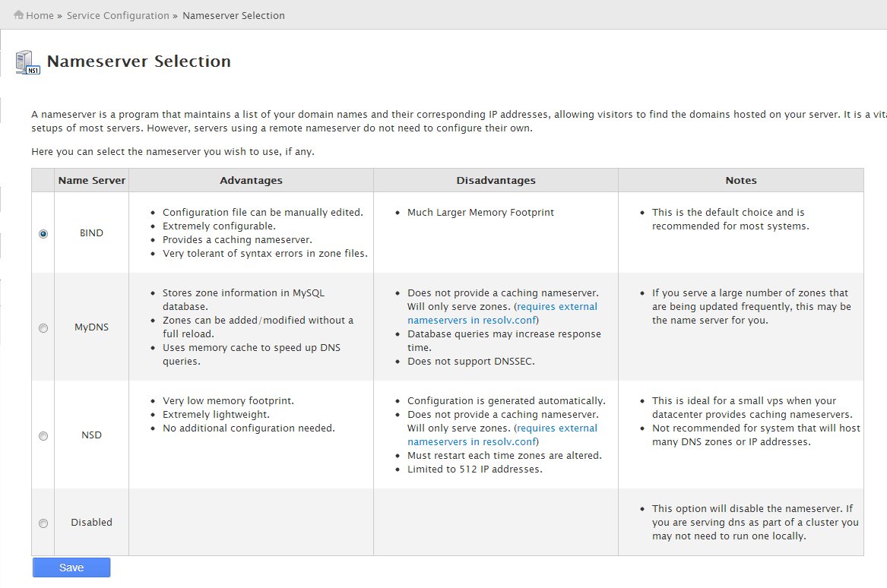Choose the NSD nameserver radio button
The height and width of the screenshot is (588, 887).
pos(43,436)
